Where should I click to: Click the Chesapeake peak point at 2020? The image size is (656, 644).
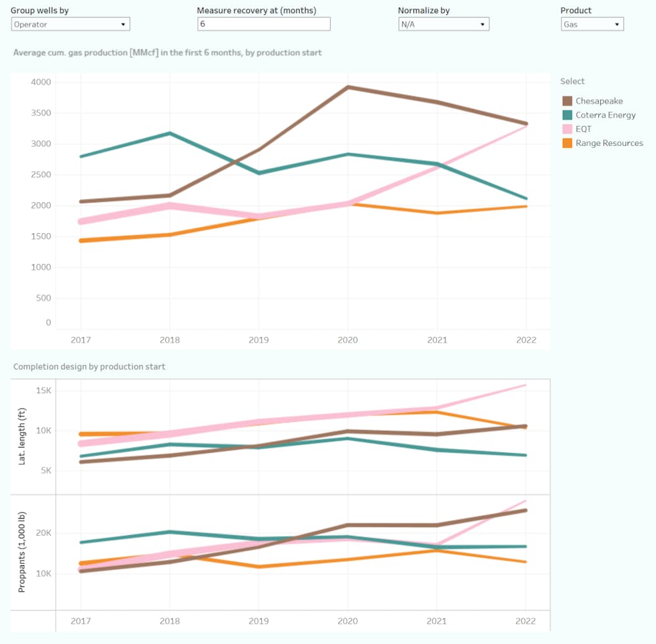tap(348, 87)
